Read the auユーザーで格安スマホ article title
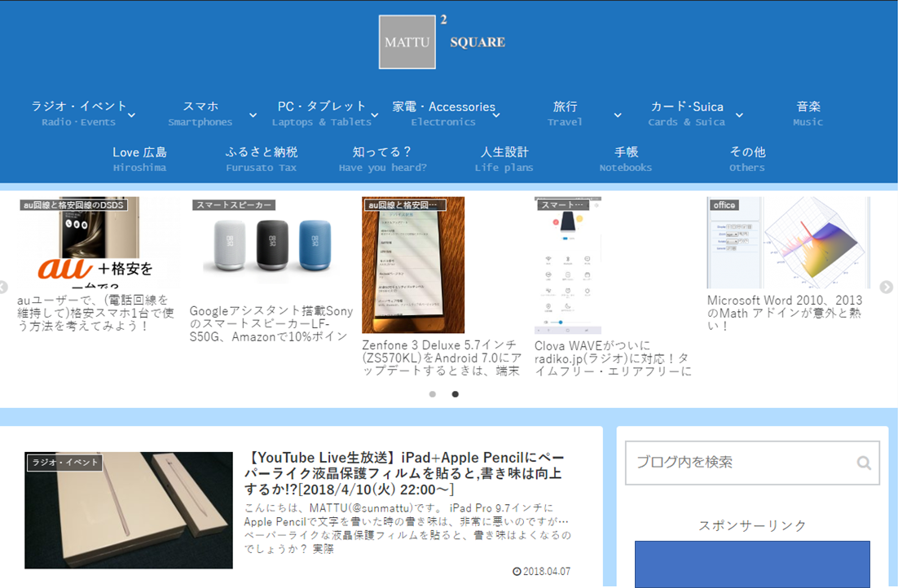The image size is (898, 588). [95, 313]
